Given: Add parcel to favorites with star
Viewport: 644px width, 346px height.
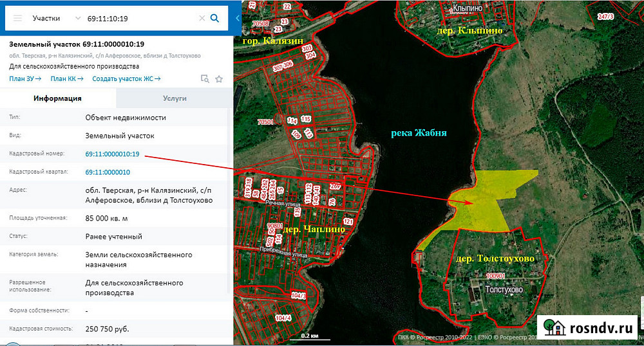Looking at the screenshot, I should [x=219, y=78].
